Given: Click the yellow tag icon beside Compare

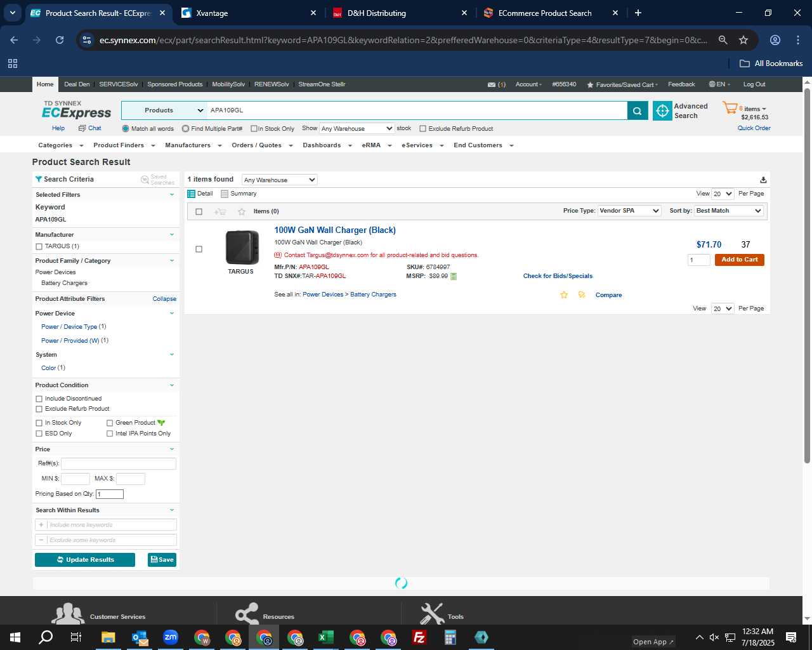Looking at the screenshot, I should (582, 295).
